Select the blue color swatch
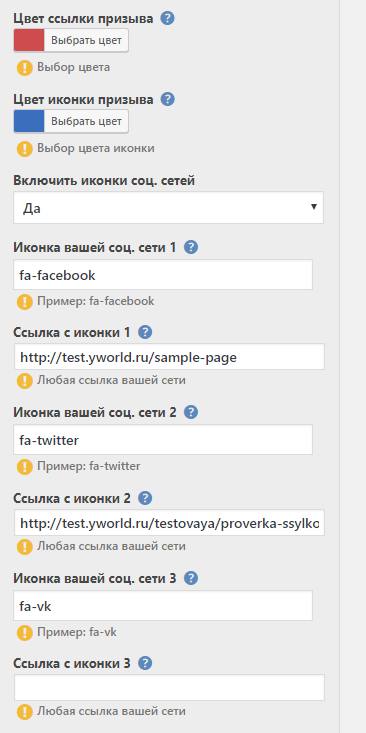This screenshot has width=366, height=733. 29,122
